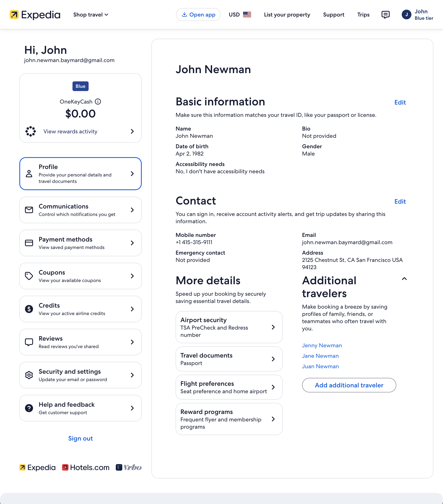Select Support in the top navigation
Image resolution: width=443 pixels, height=504 pixels.
(334, 15)
